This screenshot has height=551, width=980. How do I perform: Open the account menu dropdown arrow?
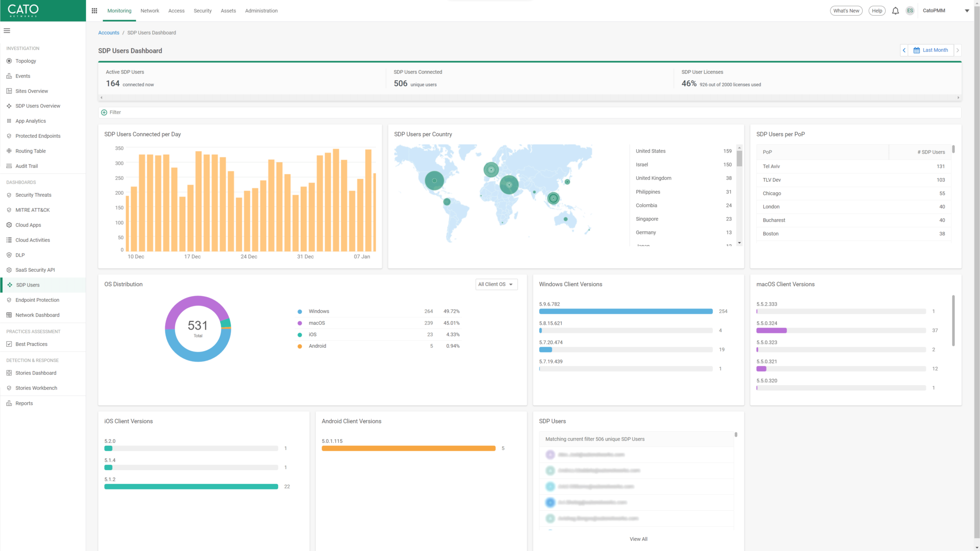point(967,11)
